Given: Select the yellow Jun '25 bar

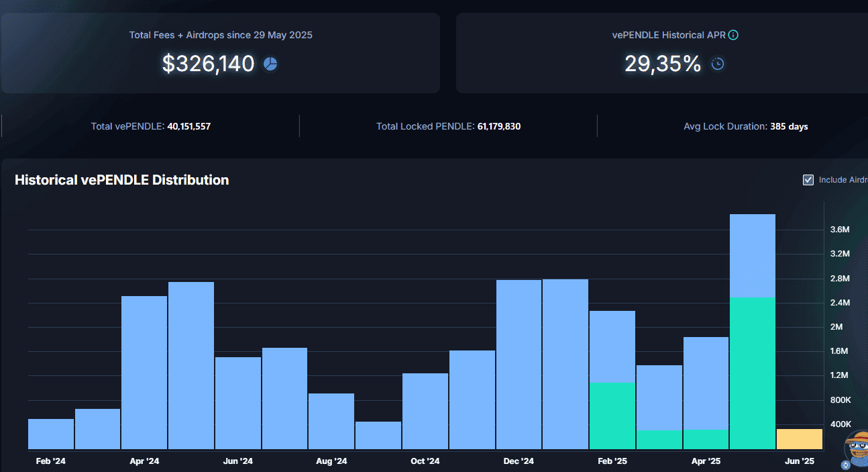Looking at the screenshot, I should point(800,439).
